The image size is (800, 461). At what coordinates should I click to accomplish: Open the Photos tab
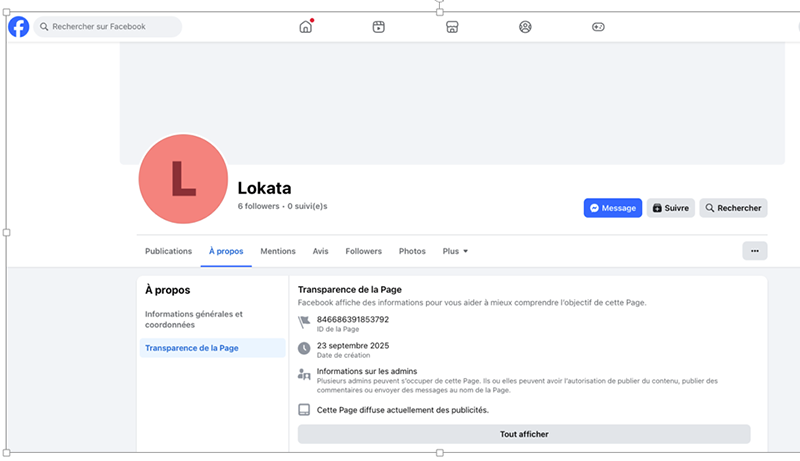(412, 251)
